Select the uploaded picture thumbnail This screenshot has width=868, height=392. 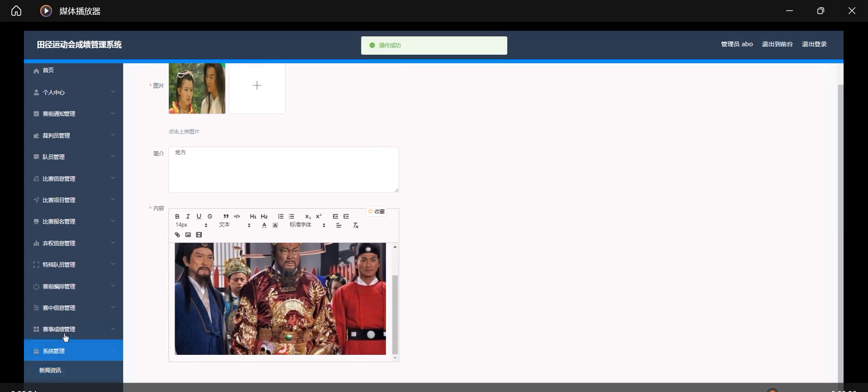[197, 88]
